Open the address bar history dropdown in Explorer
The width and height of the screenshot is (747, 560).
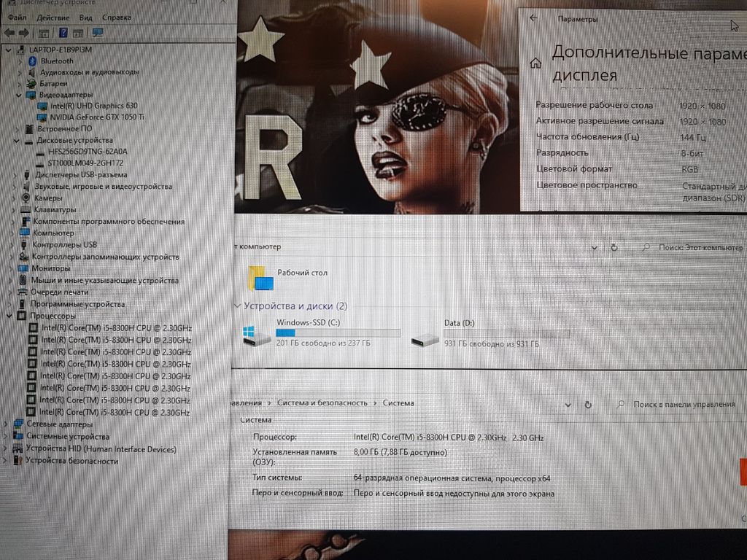click(595, 247)
